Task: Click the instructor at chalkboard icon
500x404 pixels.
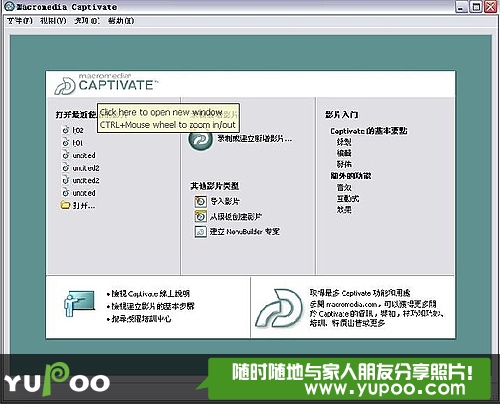Action: (79, 304)
